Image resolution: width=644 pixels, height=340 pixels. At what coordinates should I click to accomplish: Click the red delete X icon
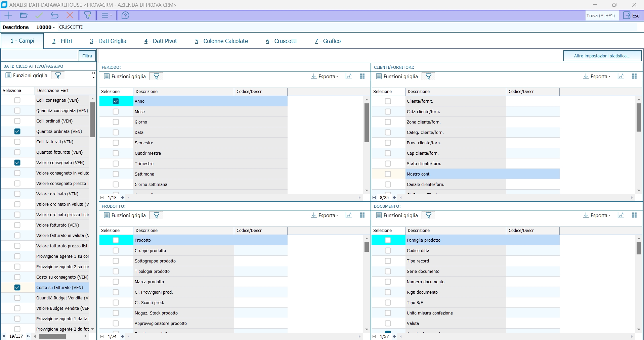(x=70, y=15)
